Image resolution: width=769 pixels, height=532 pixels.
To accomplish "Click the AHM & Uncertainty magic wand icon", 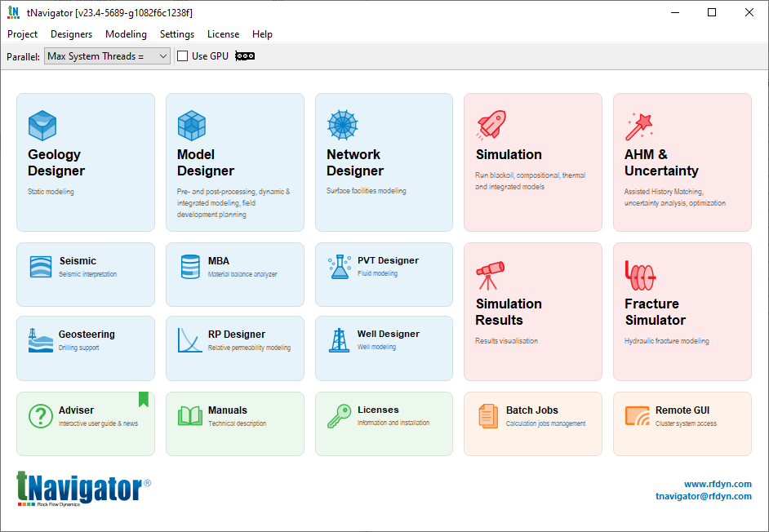I will 639,126.
